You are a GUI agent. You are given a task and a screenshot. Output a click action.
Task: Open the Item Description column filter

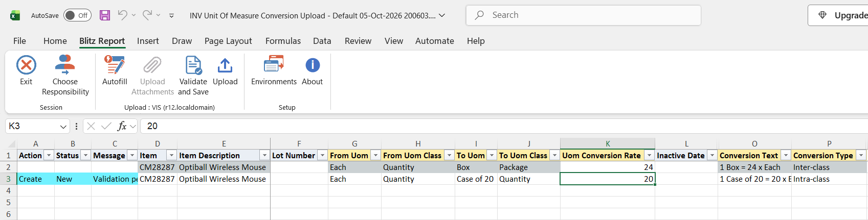click(264, 156)
